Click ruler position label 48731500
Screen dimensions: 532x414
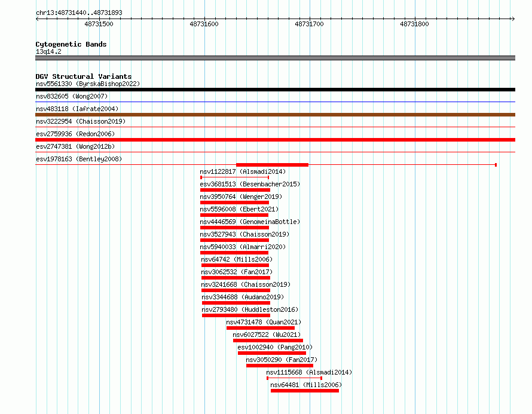point(99,24)
